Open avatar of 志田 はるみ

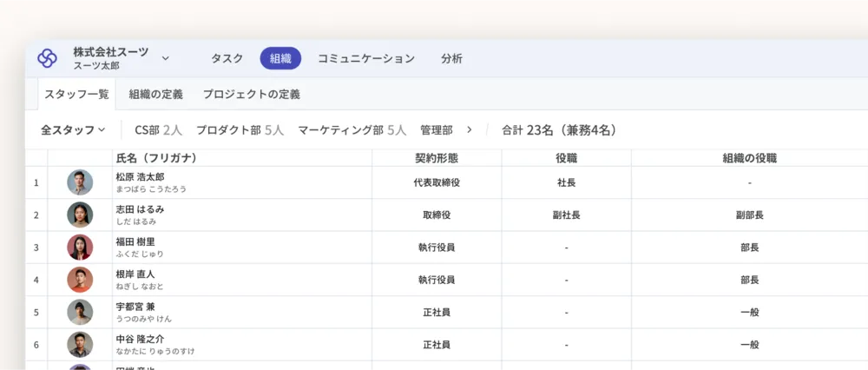(80, 215)
